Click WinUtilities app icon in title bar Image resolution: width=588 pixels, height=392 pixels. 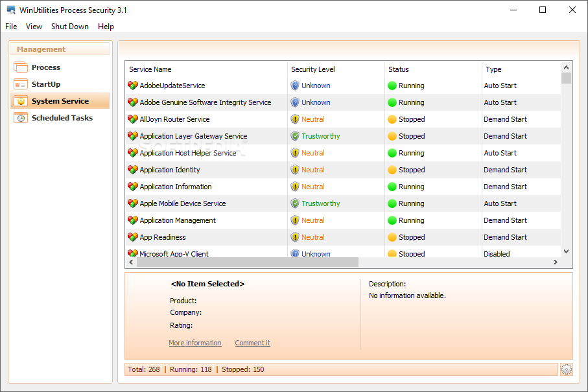[11, 10]
